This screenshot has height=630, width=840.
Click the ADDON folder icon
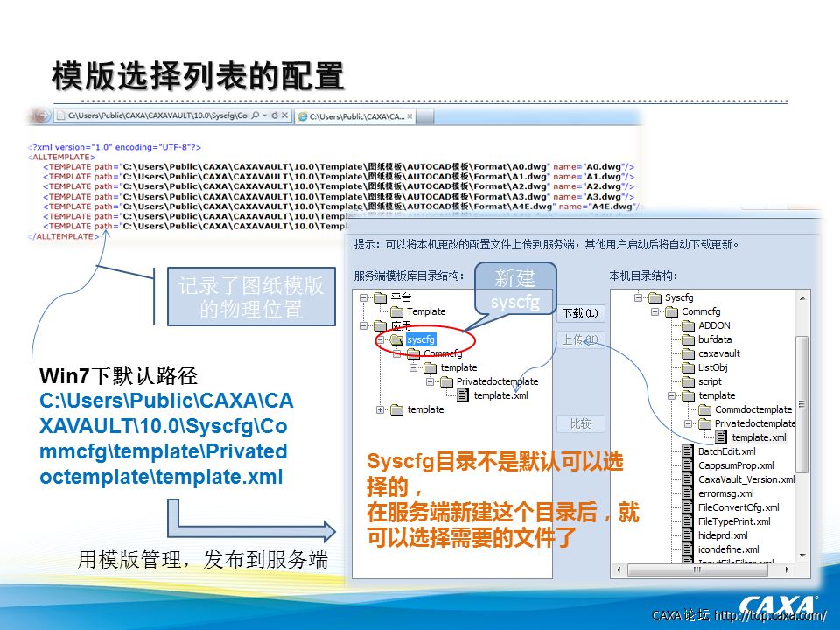688,325
